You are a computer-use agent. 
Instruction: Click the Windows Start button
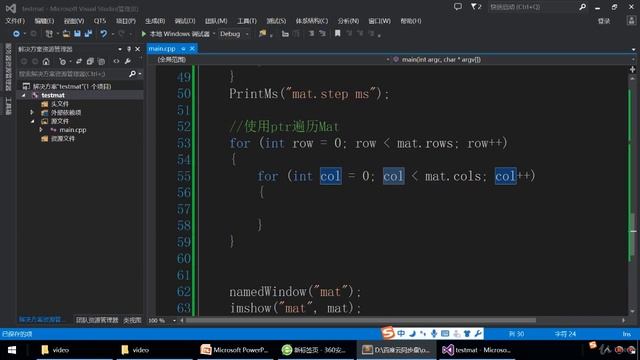coord(11,350)
